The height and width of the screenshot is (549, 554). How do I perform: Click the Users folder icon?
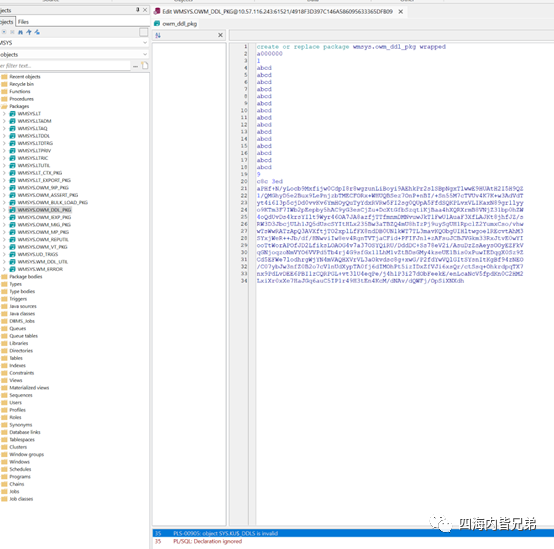pos(4,403)
